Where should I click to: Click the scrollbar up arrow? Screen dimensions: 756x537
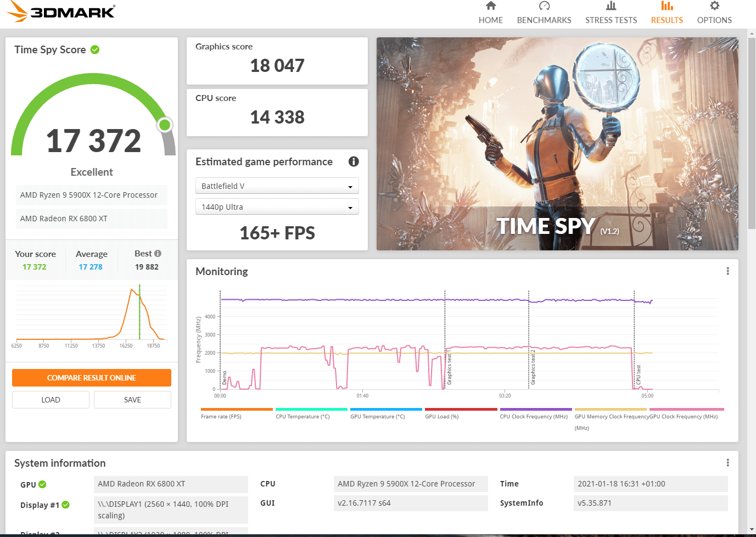click(752, 33)
